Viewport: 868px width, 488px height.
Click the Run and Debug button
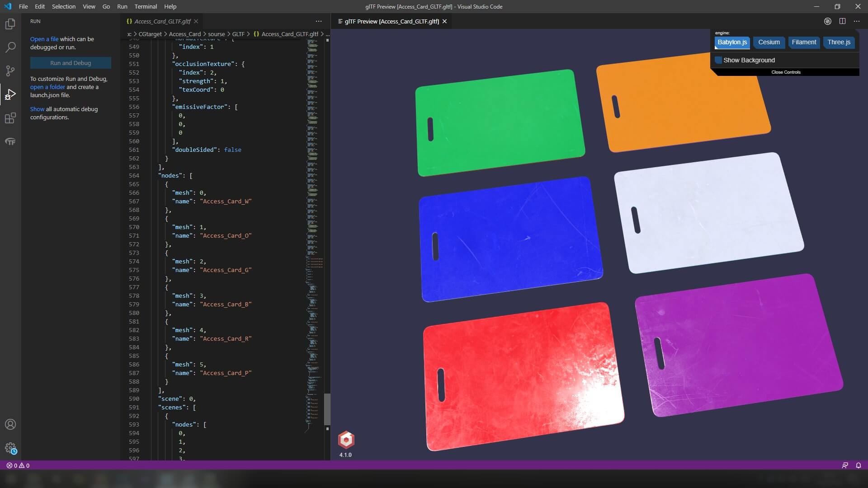point(71,63)
